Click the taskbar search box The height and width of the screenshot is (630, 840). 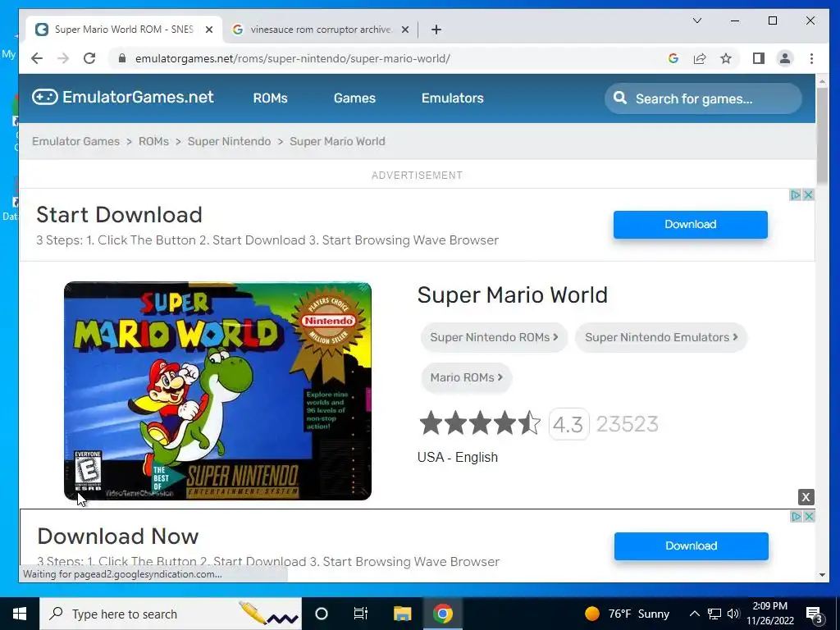point(171,614)
